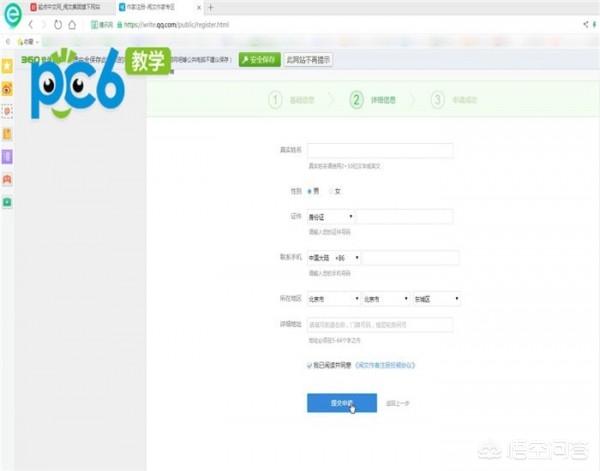Expand the 东城区 district dropdown
Screen dimensions: 600x471
click(x=435, y=298)
